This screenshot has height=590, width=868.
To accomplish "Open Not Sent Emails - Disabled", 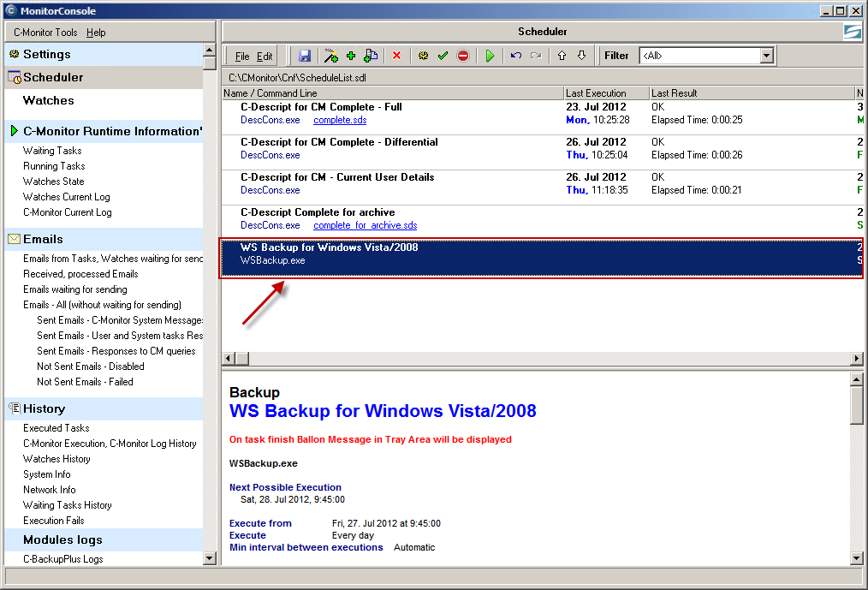I will click(90, 367).
